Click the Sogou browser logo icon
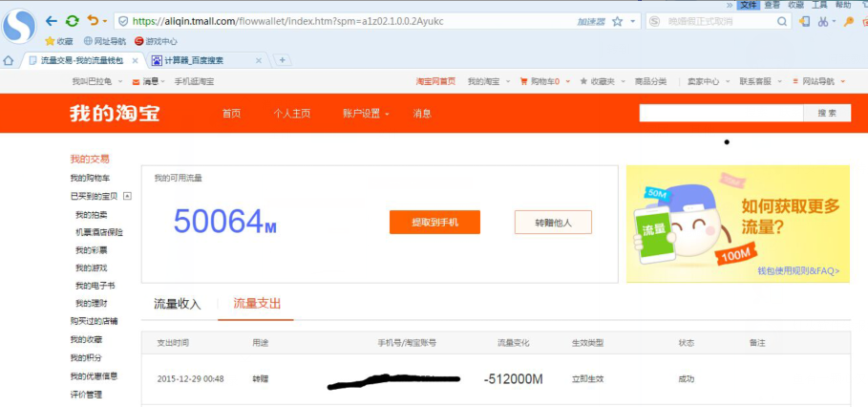The image size is (868, 407). pos(19,26)
